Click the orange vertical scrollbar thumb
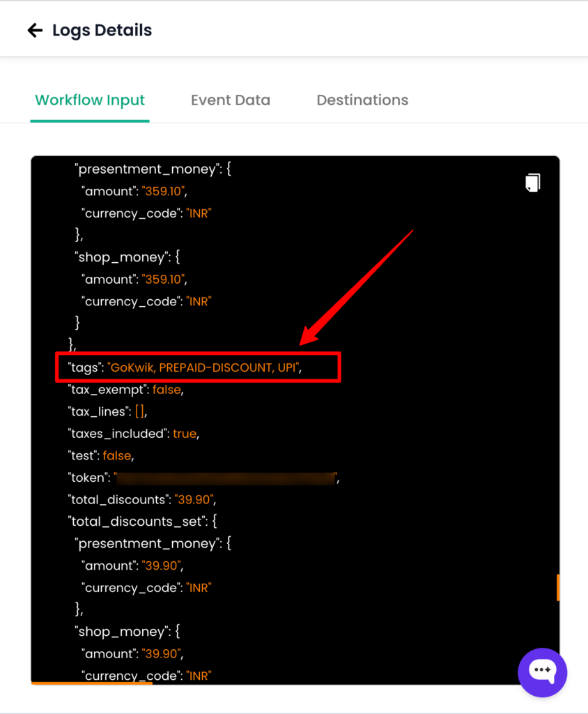This screenshot has height=714, width=588. click(x=558, y=587)
